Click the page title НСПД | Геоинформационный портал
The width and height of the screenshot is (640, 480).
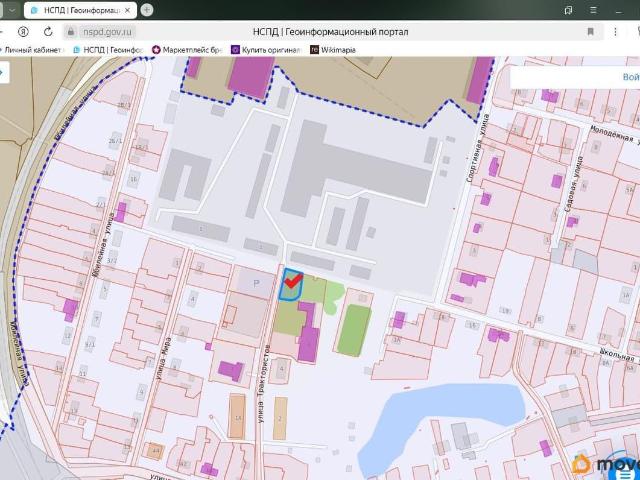(x=330, y=32)
